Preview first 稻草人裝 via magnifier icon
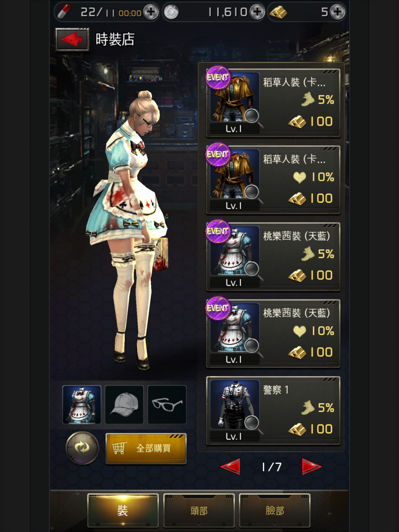The image size is (399, 532). point(252,116)
